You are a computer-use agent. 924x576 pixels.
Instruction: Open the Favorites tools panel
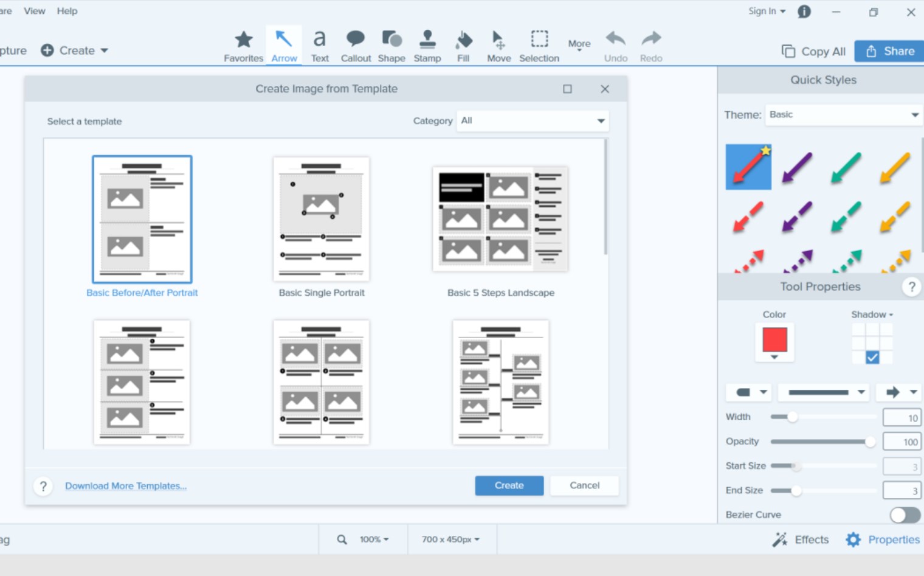tap(243, 45)
